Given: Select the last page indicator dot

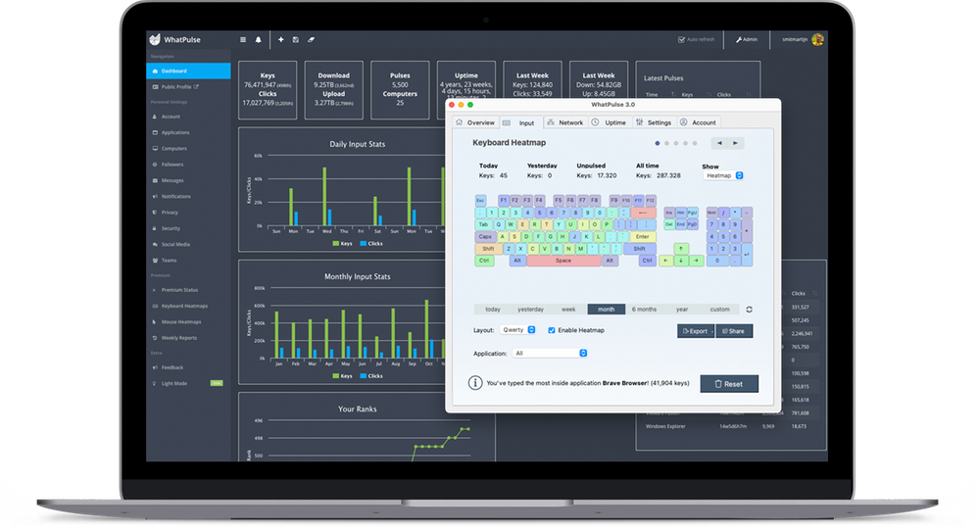Looking at the screenshot, I should point(695,143).
